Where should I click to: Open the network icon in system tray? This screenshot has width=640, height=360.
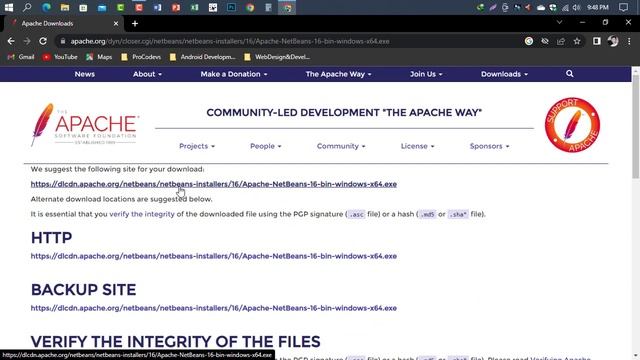click(565, 7)
